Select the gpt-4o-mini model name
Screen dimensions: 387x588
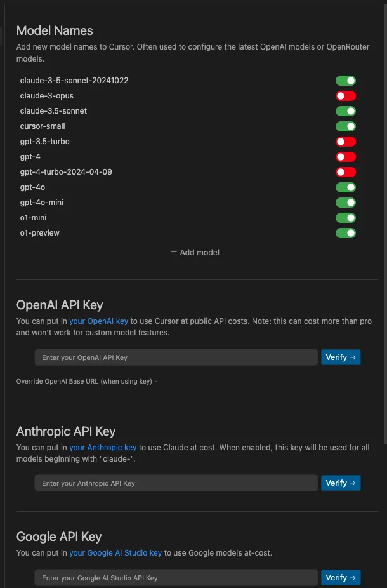point(42,203)
